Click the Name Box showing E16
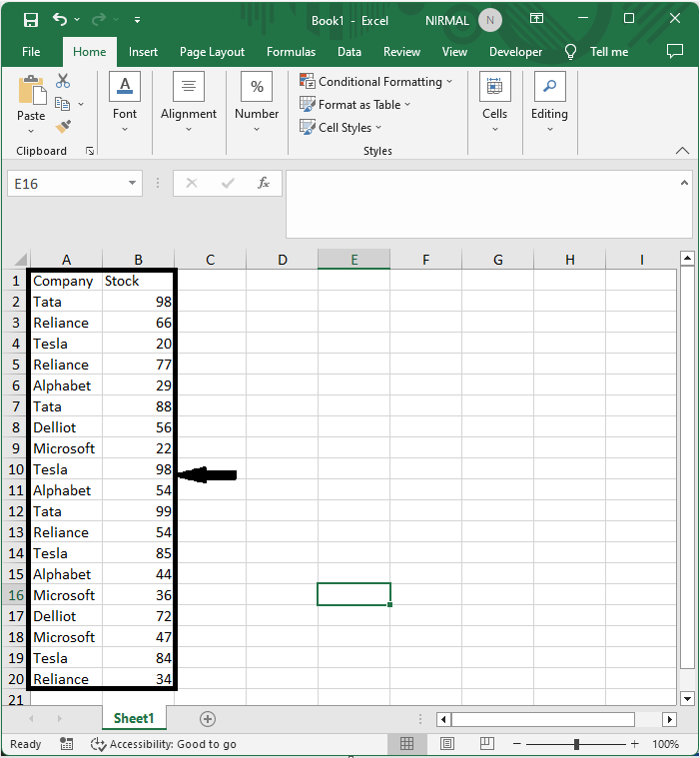 (67, 184)
